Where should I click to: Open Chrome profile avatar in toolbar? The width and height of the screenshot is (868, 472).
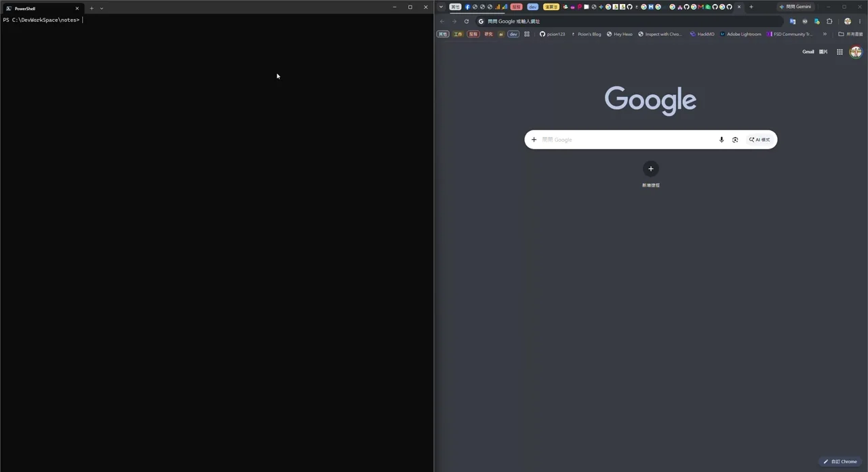coord(848,21)
